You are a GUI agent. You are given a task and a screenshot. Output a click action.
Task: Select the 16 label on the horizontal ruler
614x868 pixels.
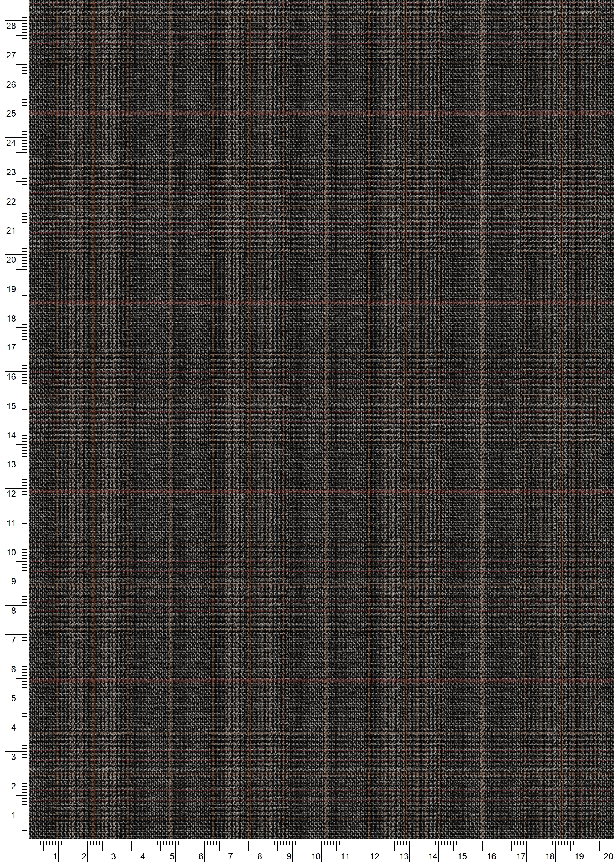pos(491,857)
